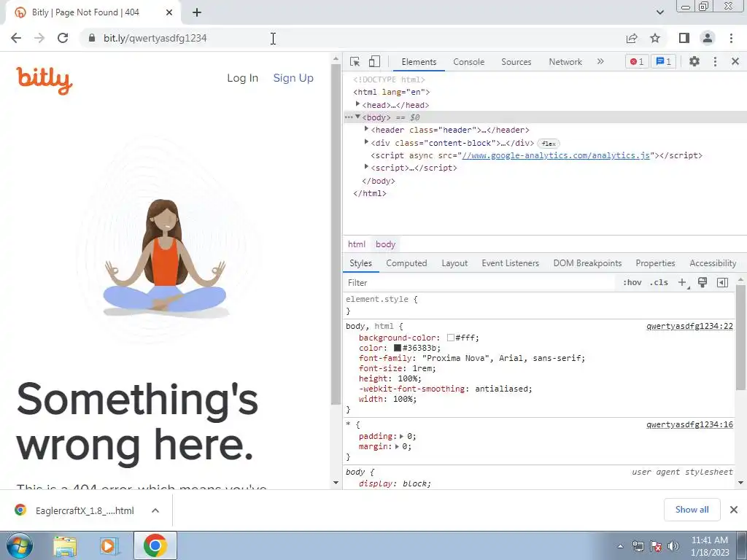The image size is (747, 560).
Task: Toggle .cls element classes panel
Action: 659,282
